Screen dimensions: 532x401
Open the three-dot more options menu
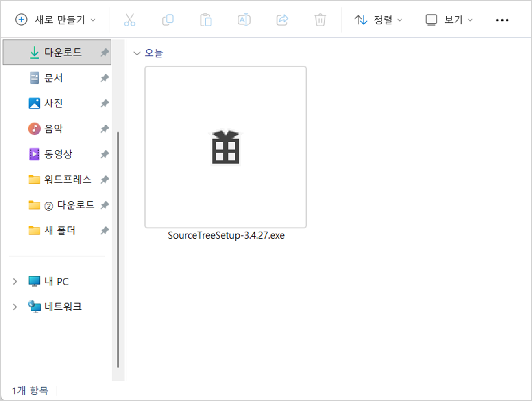click(502, 20)
